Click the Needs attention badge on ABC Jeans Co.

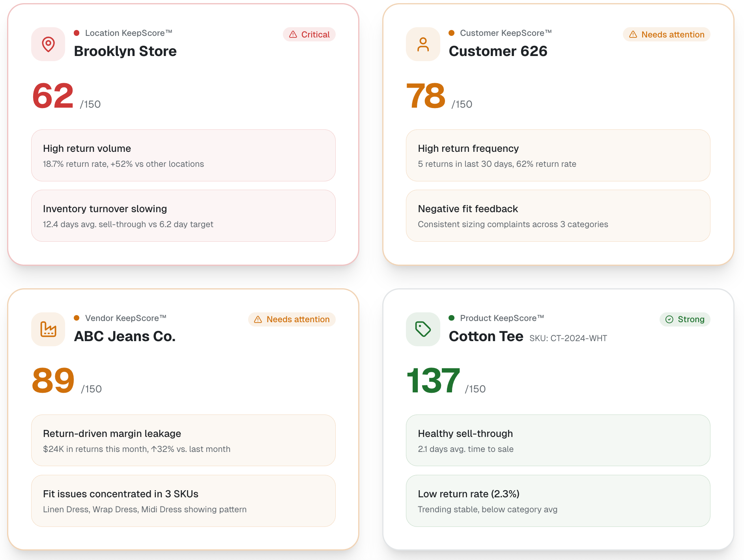point(292,319)
